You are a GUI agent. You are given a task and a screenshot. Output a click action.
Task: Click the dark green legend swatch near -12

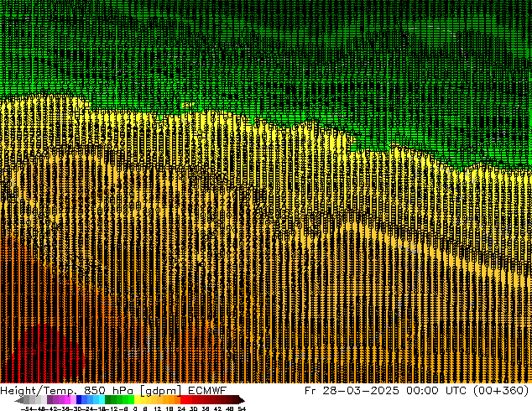[108, 399]
